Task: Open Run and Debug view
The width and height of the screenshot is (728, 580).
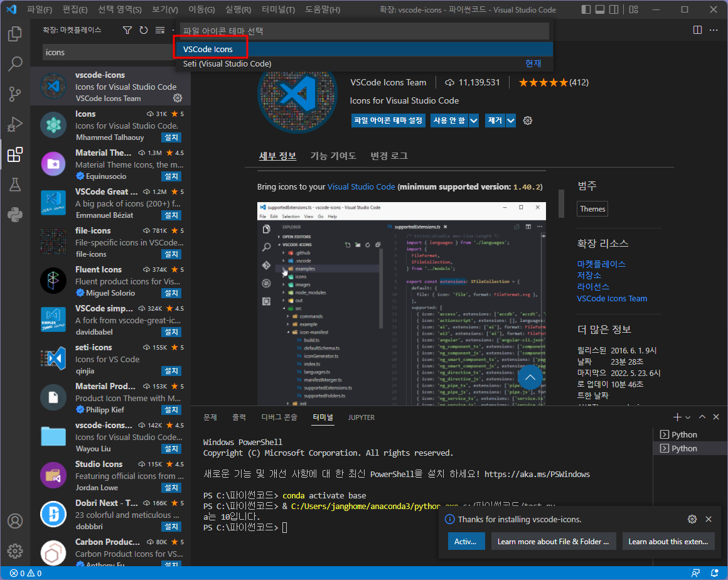Action: coord(15,124)
